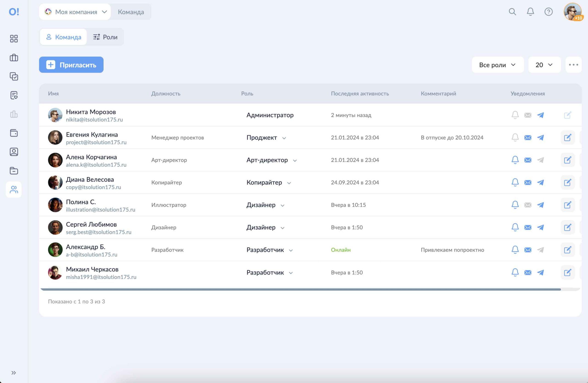Open the top header notification bell
The height and width of the screenshot is (383, 588).
[530, 12]
